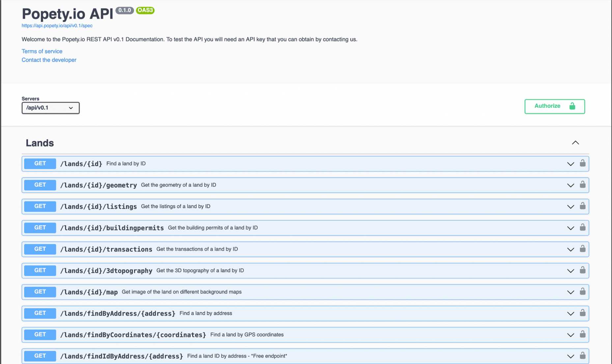The image size is (612, 364).
Task: Click lock icon beside buildingpermits endpoint
Action: (x=582, y=228)
